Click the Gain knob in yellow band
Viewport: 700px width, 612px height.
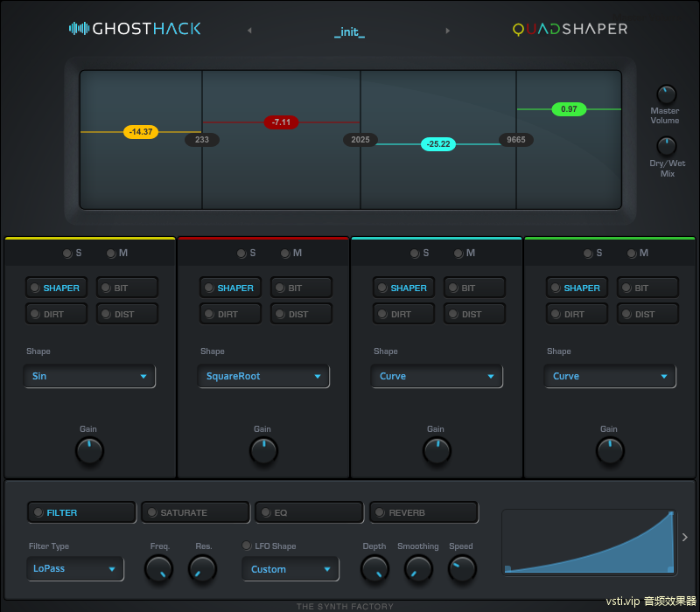pos(89,451)
